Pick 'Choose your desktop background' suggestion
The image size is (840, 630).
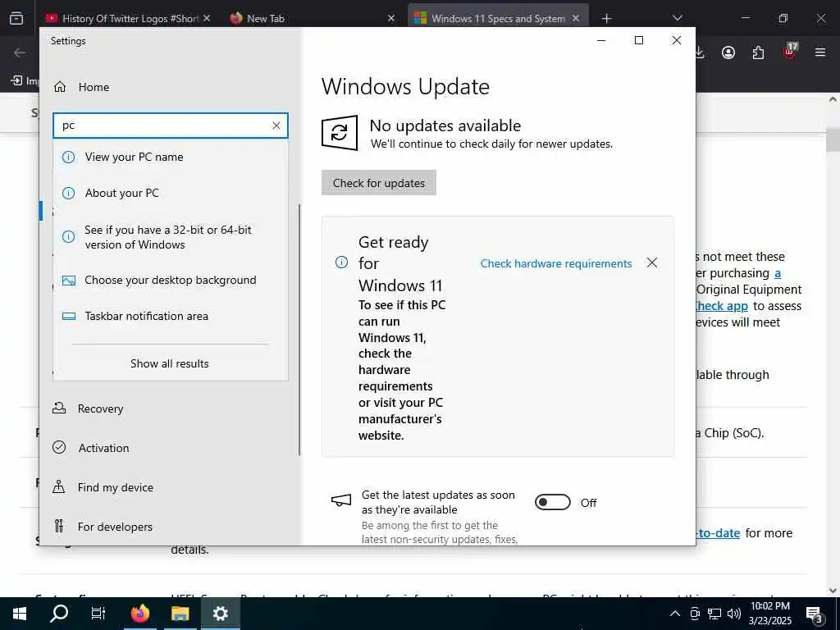pos(171,281)
